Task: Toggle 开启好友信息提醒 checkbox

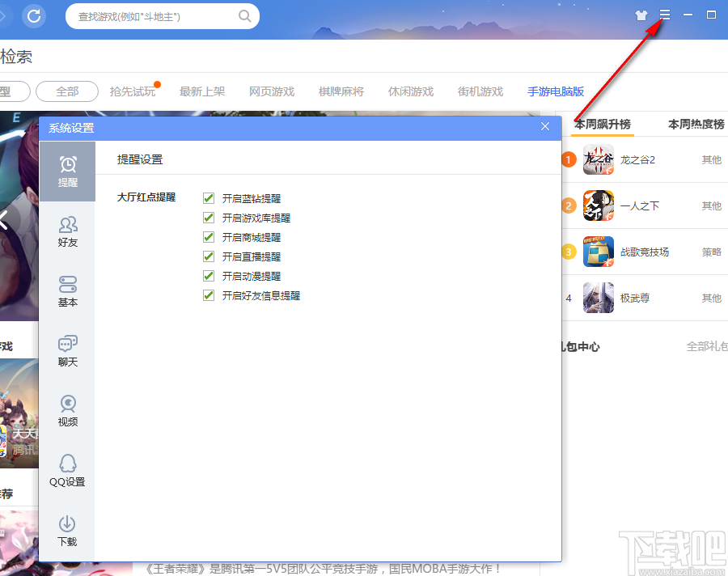Action: tap(208, 294)
